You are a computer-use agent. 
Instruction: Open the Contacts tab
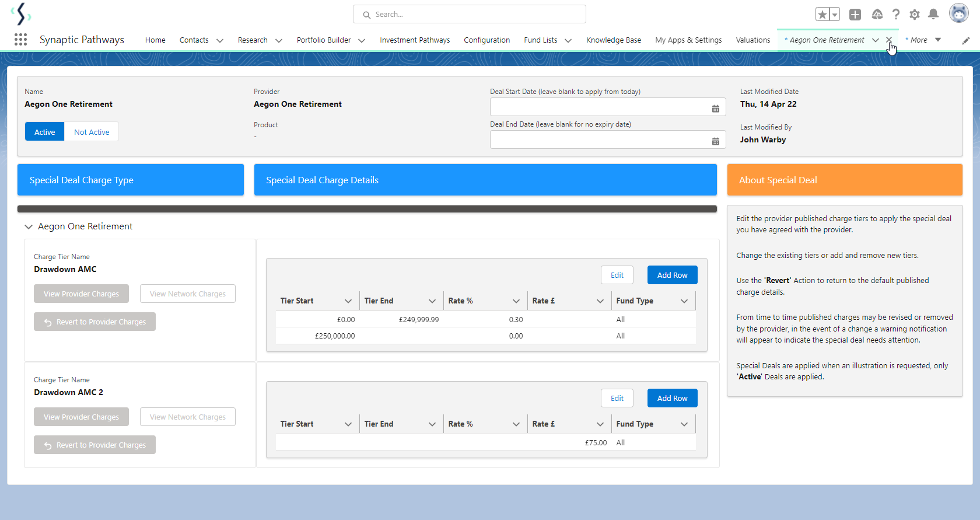coord(194,40)
